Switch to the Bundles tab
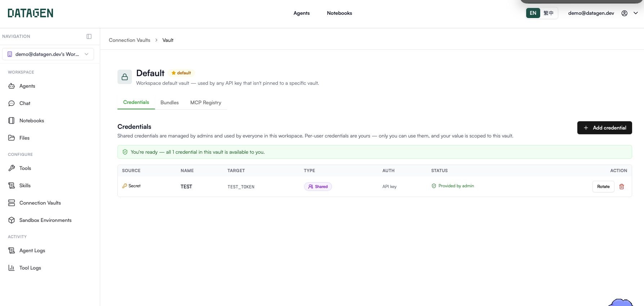 [x=169, y=103]
